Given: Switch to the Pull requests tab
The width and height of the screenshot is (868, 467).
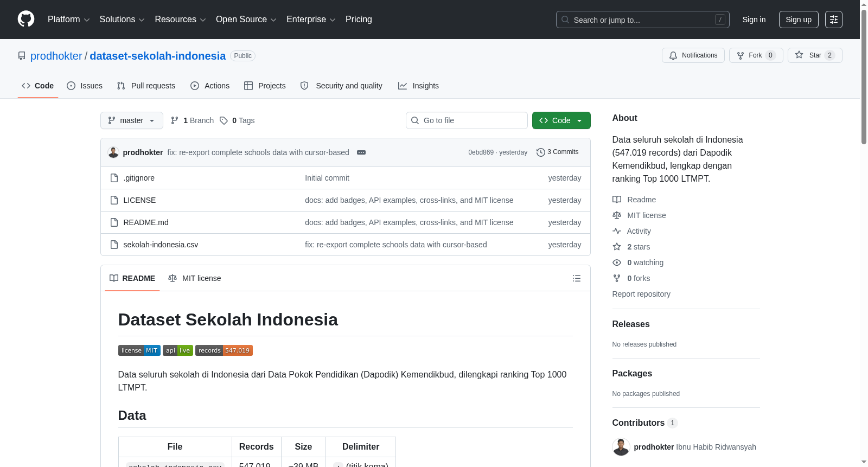Looking at the screenshot, I should 146,86.
